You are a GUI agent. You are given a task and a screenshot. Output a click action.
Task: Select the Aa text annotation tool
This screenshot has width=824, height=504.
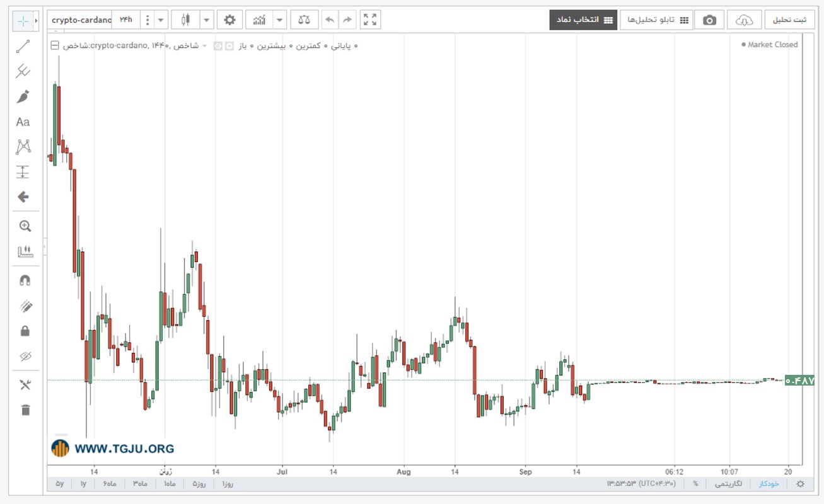(x=23, y=122)
